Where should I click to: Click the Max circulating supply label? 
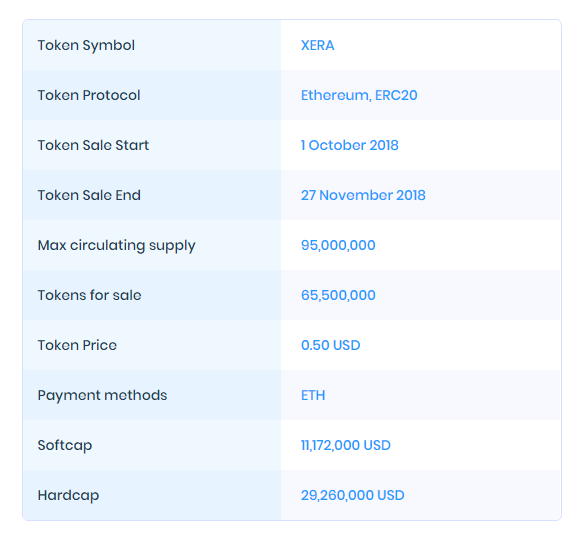(116, 246)
